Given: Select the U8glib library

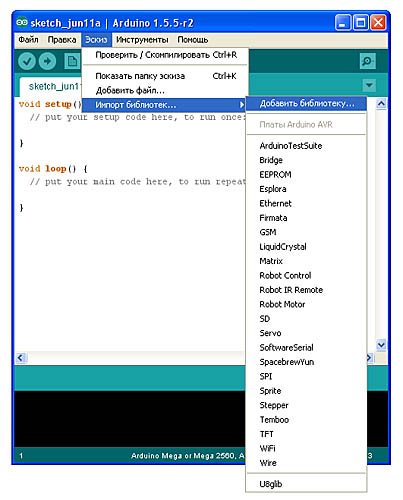Looking at the screenshot, I should click(306, 484).
